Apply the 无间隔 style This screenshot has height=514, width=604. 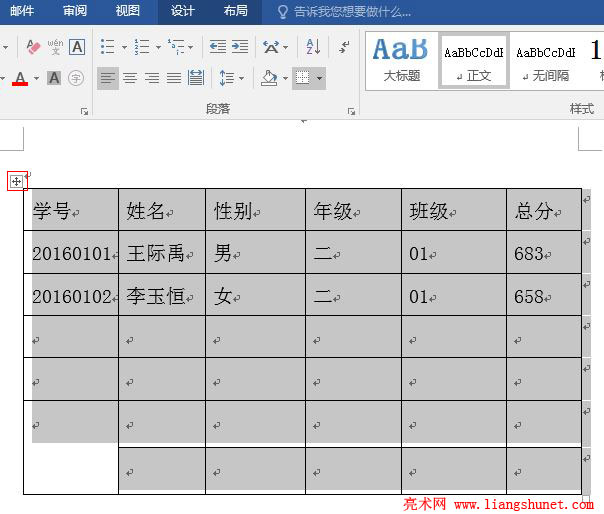(546, 61)
